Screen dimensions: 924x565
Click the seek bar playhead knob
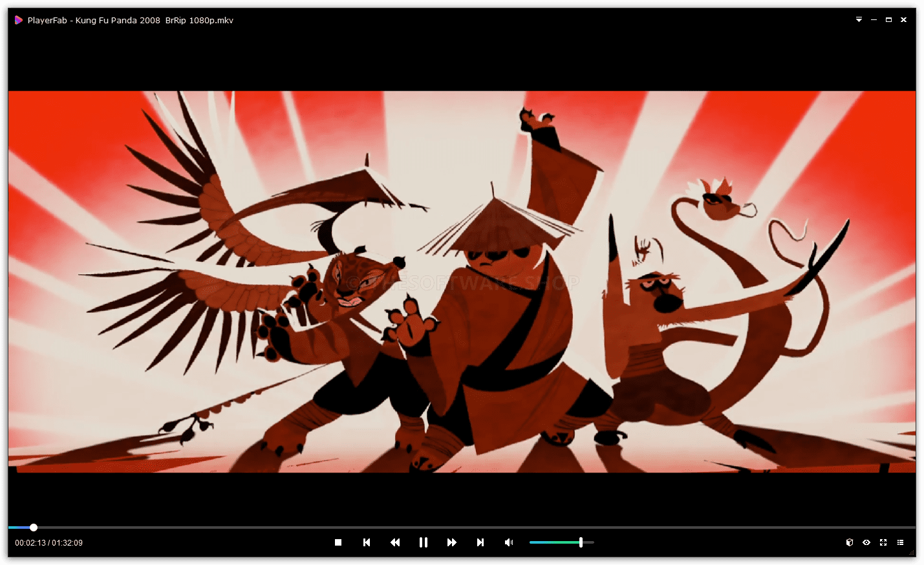coord(34,528)
